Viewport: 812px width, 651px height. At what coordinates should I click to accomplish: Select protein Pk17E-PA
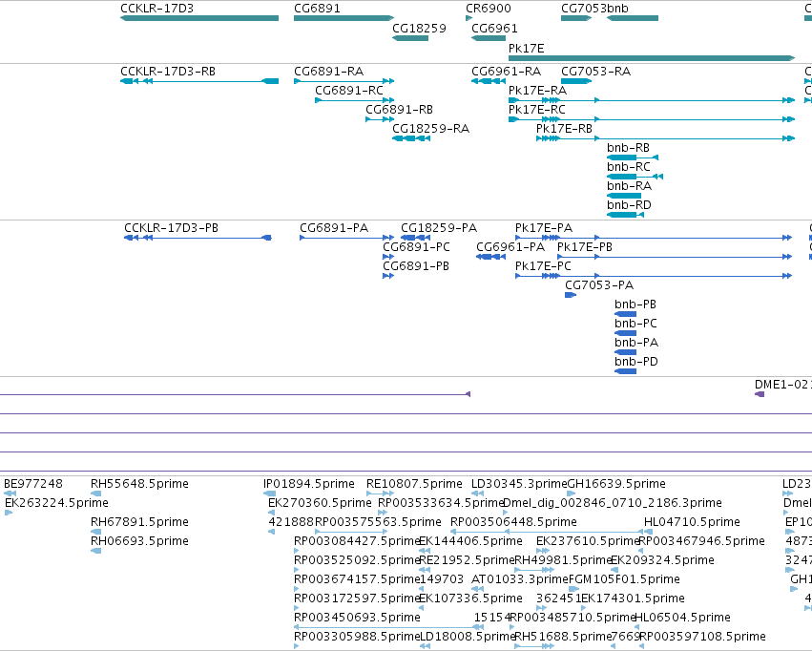click(654, 238)
